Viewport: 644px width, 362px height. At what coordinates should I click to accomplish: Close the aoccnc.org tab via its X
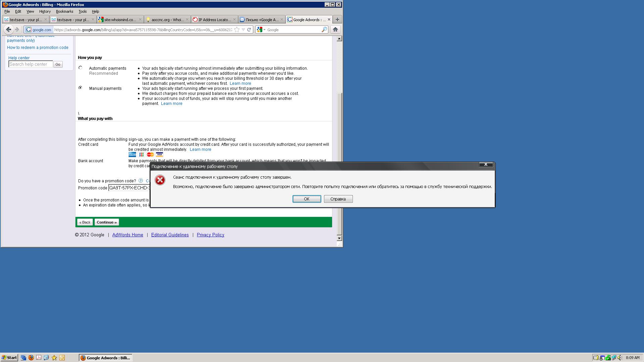point(187,19)
